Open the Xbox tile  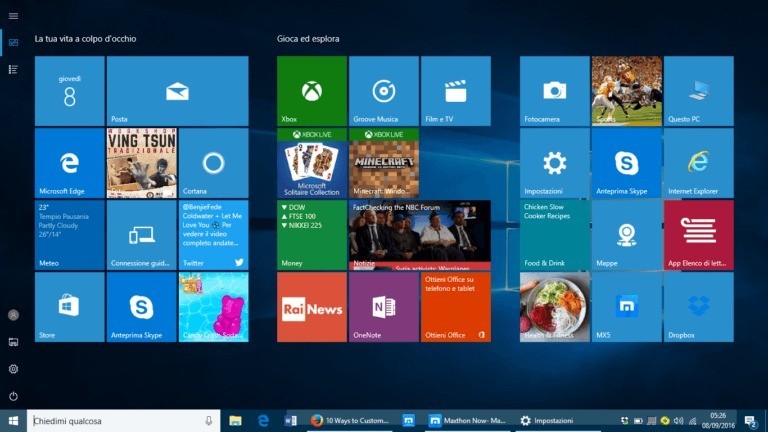(x=312, y=91)
